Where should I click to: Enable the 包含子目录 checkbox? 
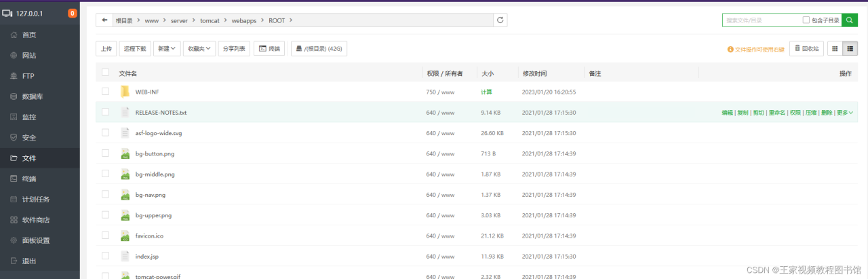(x=806, y=20)
